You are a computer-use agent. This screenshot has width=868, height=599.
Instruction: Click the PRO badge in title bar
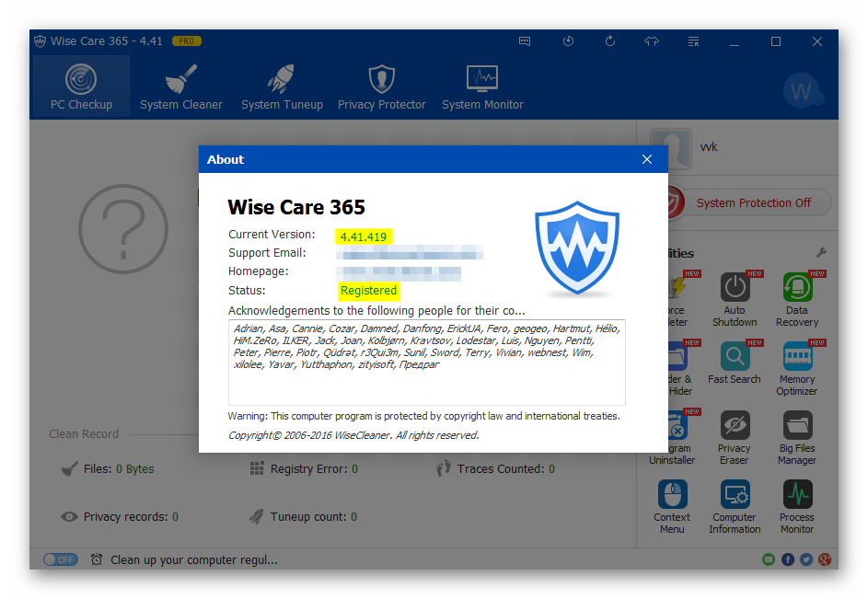(187, 41)
